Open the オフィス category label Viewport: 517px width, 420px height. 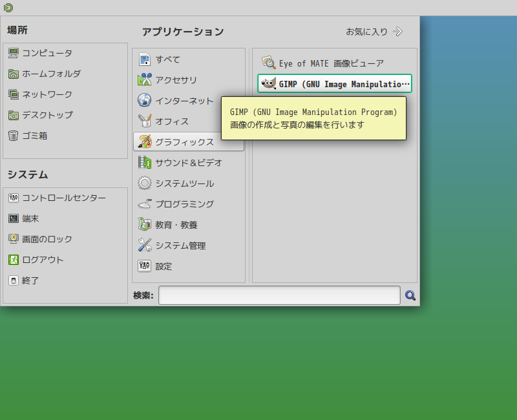coord(172,121)
